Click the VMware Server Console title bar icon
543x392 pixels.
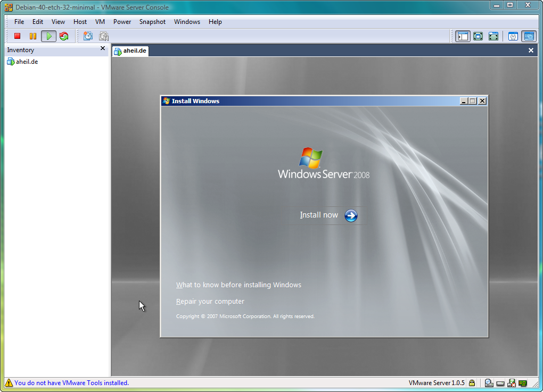(9, 7)
